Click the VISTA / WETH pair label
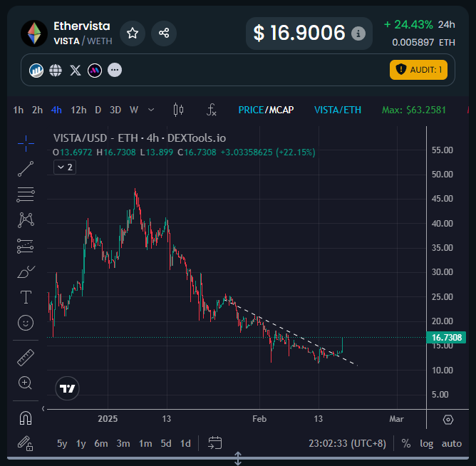Screen dimensions: 476x466 [83, 41]
